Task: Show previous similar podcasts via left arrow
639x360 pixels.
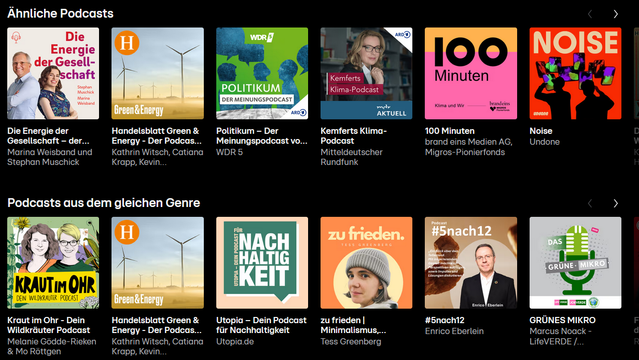Action: [x=590, y=14]
